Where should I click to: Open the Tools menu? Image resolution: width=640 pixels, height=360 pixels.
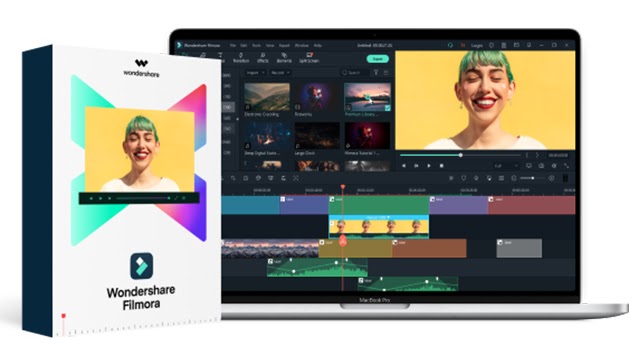(256, 45)
